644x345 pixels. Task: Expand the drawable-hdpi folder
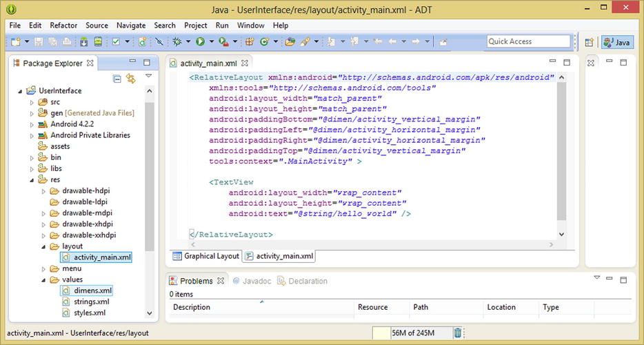click(43, 191)
